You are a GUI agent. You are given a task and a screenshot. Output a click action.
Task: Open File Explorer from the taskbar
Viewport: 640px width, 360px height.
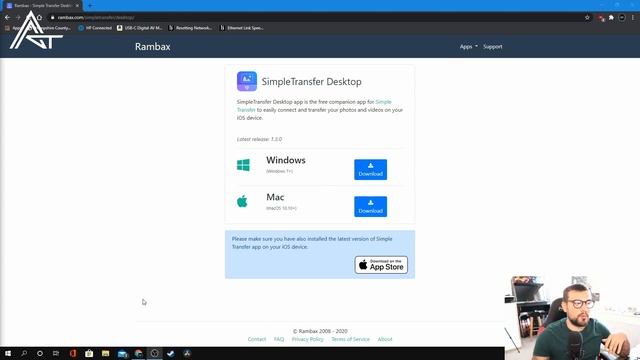point(105,353)
